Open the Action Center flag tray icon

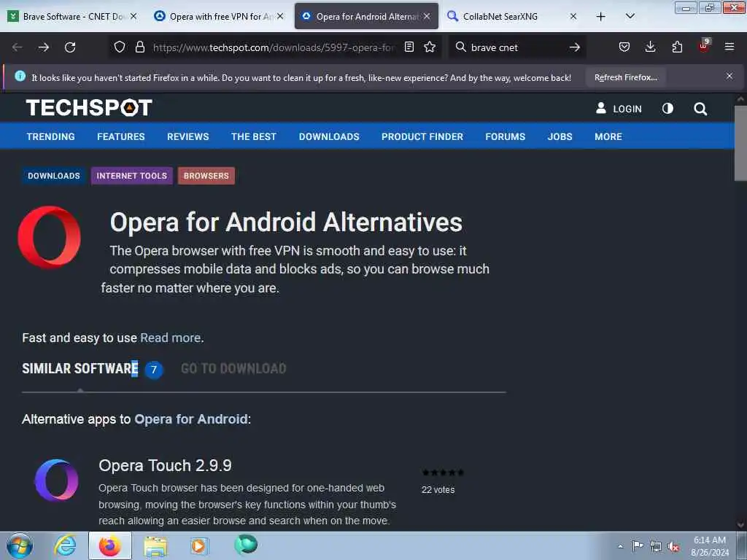pos(638,545)
